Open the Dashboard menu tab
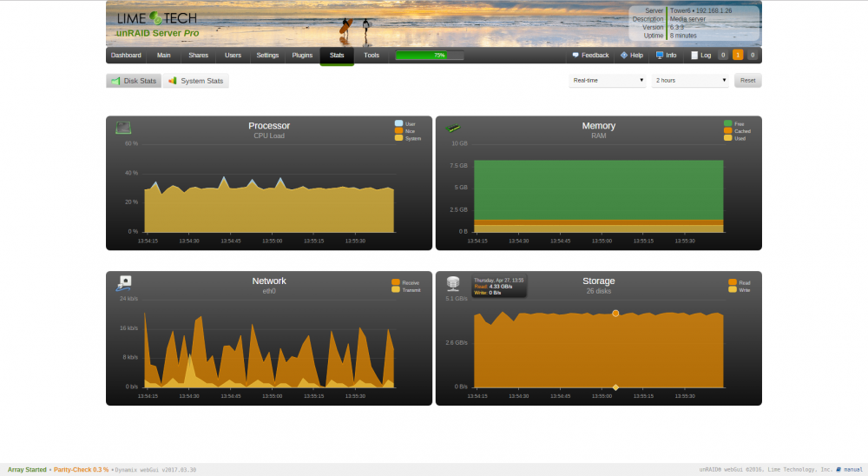868x476 pixels. coord(126,56)
